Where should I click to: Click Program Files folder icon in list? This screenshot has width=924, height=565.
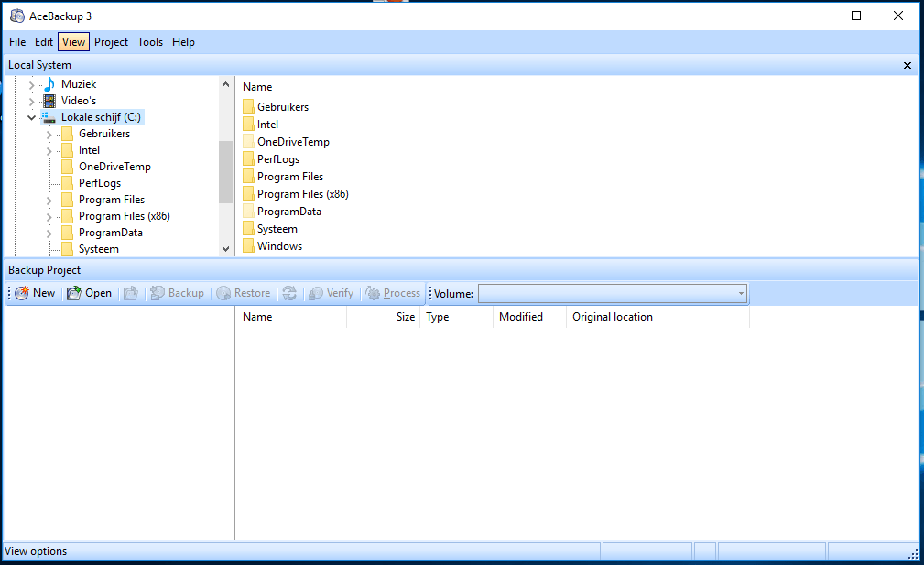tap(248, 176)
